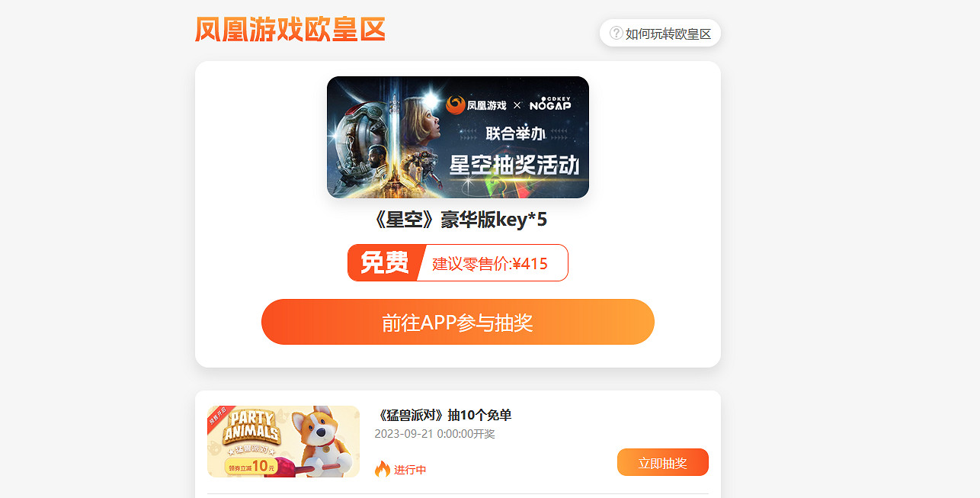Open the 如何玩转欧皇区 guide
The width and height of the screenshot is (980, 498).
[x=660, y=33]
